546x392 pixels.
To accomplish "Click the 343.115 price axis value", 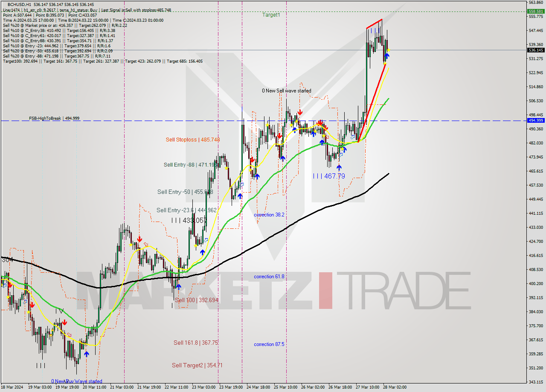I will [536, 382].
